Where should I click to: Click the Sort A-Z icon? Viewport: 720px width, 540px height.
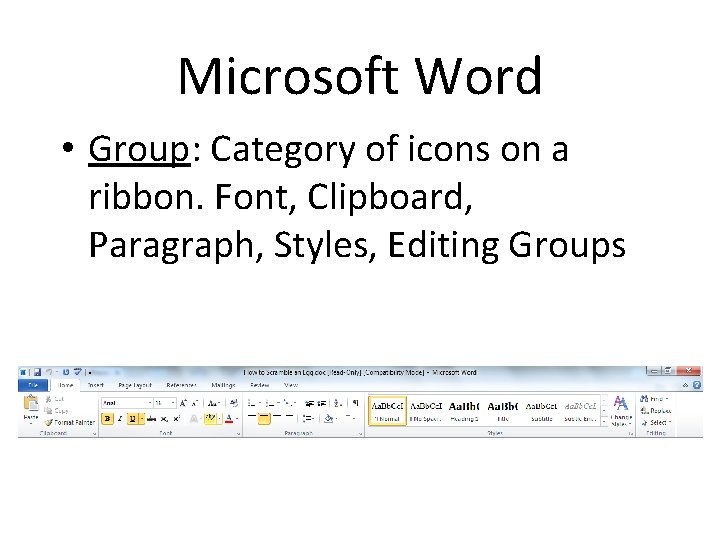click(338, 403)
